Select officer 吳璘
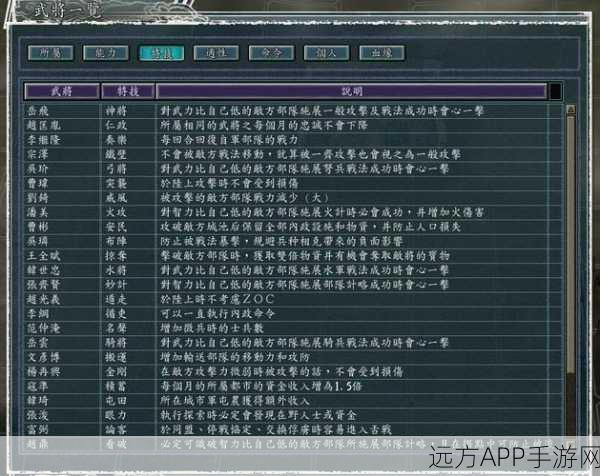Image resolution: width=600 pixels, height=476 pixels. pyautogui.click(x=38, y=241)
